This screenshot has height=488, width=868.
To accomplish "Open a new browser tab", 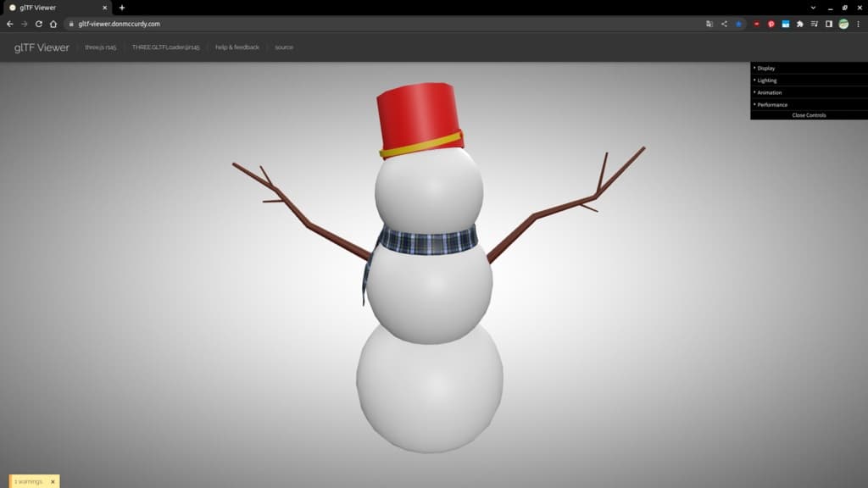I will (122, 8).
